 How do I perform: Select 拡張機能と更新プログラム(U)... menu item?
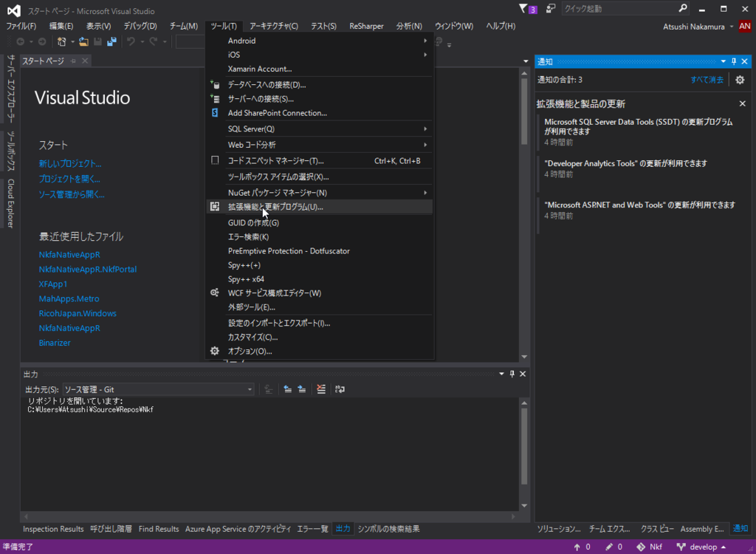coord(319,207)
